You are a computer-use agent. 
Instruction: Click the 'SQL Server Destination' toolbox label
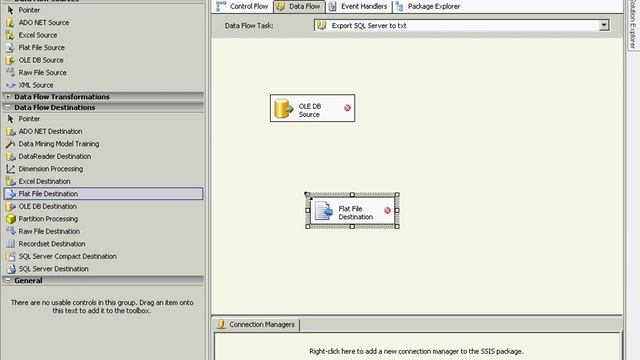[x=53, y=269]
